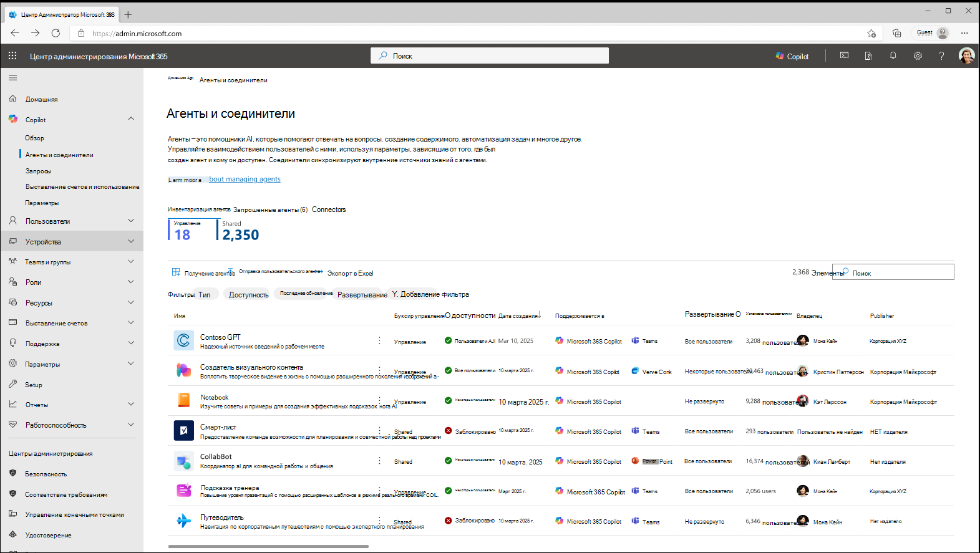
Task: Open more options for Notebook row
Action: point(379,399)
